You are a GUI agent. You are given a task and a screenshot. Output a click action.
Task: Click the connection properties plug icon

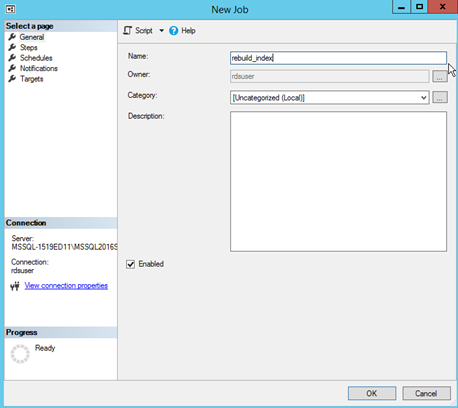pyautogui.click(x=15, y=286)
